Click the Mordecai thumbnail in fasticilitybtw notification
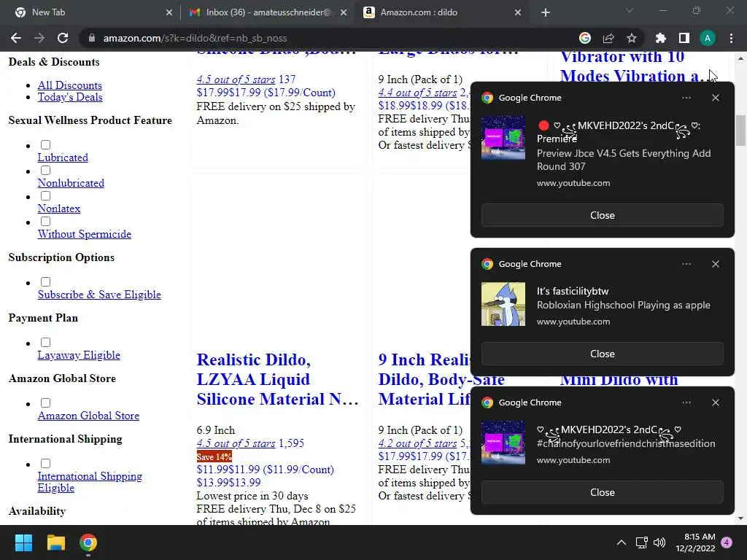Image resolution: width=747 pixels, height=560 pixels. pos(503,304)
